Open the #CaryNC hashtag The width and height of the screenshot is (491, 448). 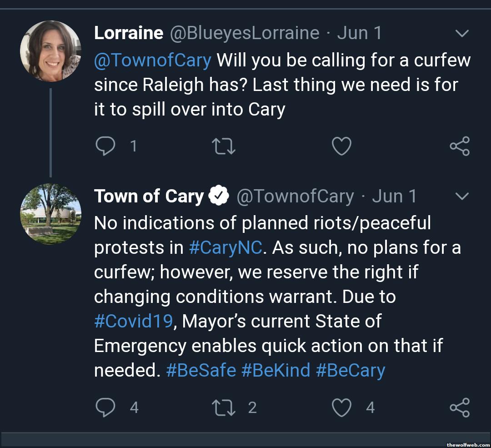pos(225,248)
